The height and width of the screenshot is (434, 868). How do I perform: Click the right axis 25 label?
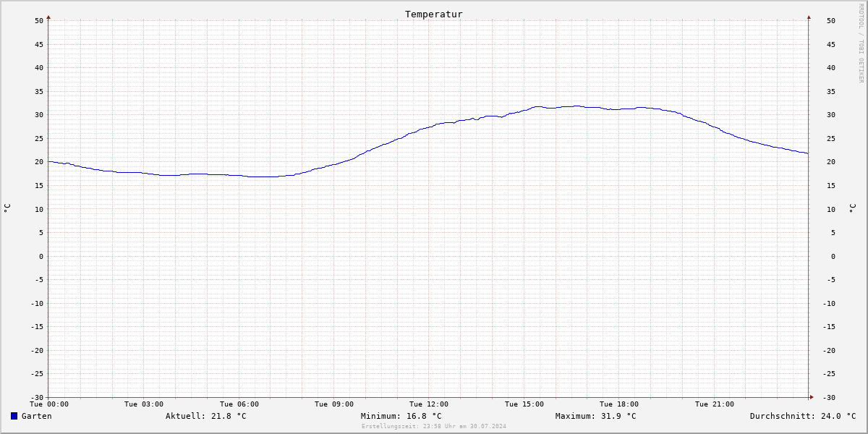pos(831,139)
